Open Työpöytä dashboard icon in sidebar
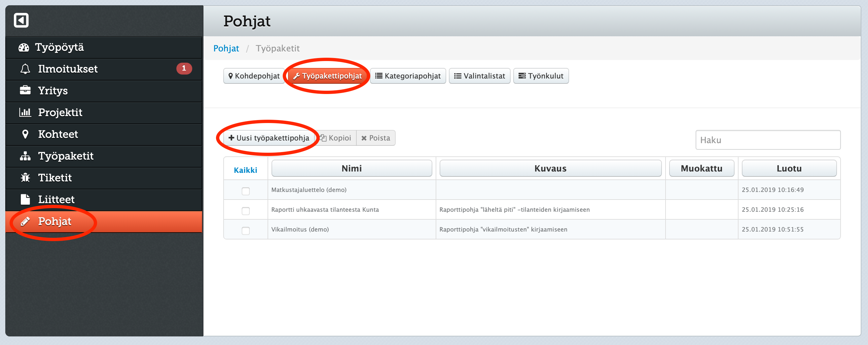Screen dimensions: 868x345 [23, 47]
